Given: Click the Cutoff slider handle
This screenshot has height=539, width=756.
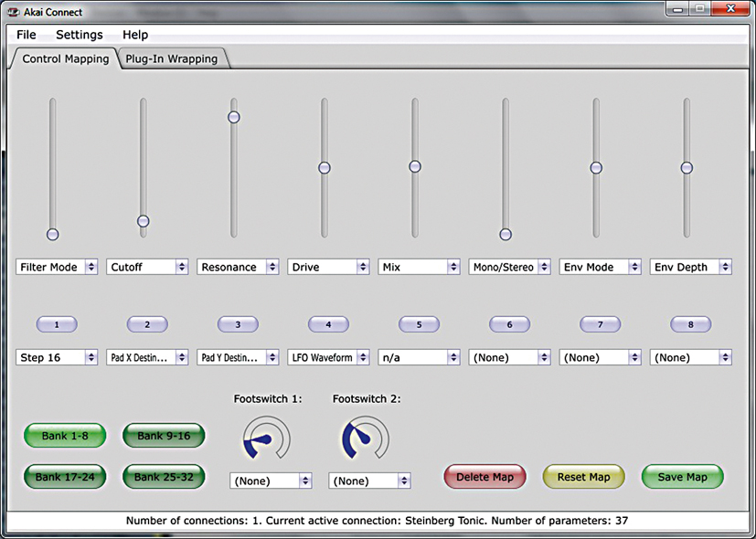Looking at the screenshot, I should [144, 221].
